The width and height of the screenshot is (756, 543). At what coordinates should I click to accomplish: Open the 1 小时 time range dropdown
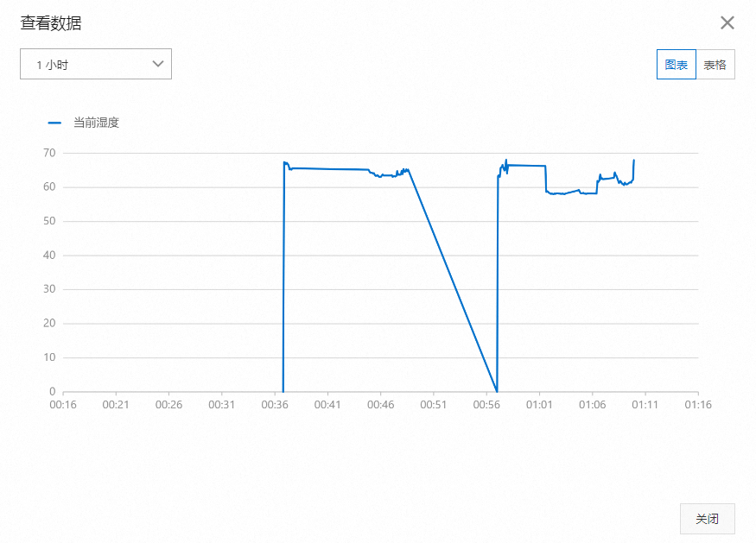click(x=96, y=64)
